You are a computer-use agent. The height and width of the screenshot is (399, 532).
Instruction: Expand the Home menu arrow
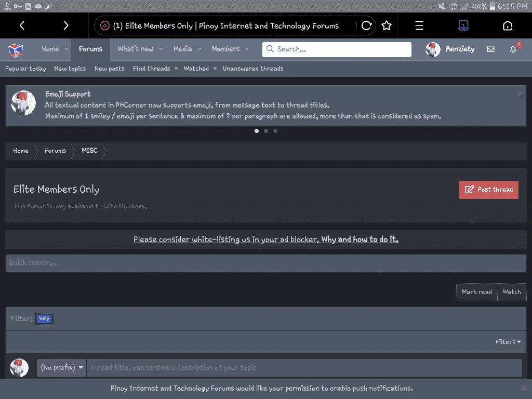coord(66,49)
